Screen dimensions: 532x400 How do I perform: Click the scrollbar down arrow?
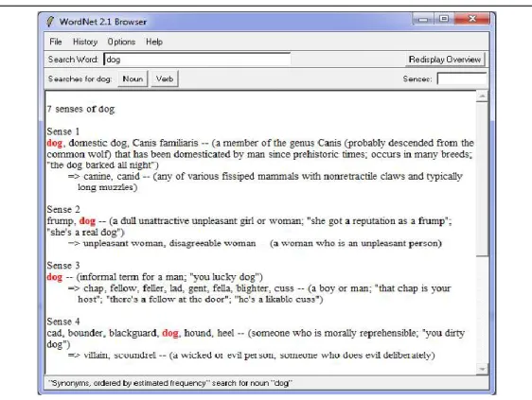click(482, 369)
